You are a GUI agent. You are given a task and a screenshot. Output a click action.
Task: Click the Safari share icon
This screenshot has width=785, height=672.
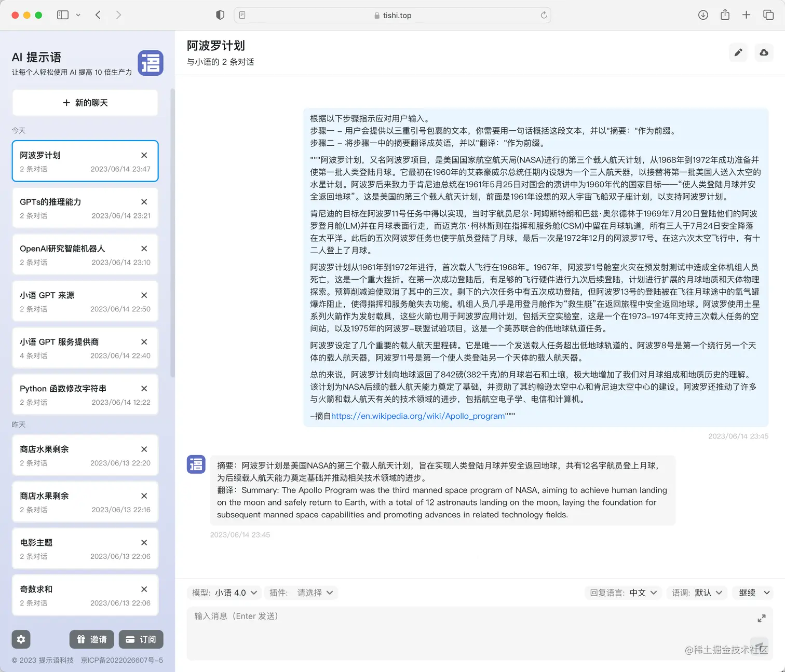point(725,15)
